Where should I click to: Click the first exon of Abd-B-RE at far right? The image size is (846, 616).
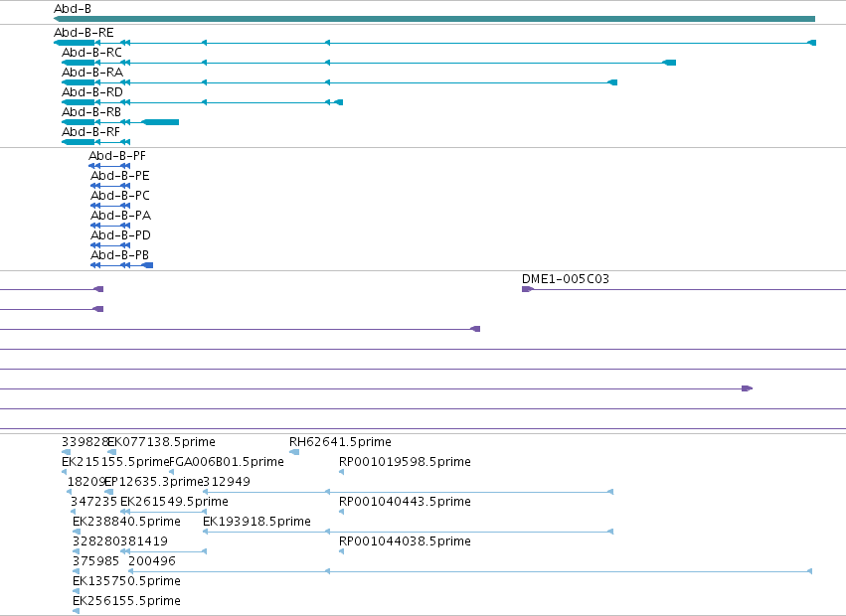[x=811, y=43]
